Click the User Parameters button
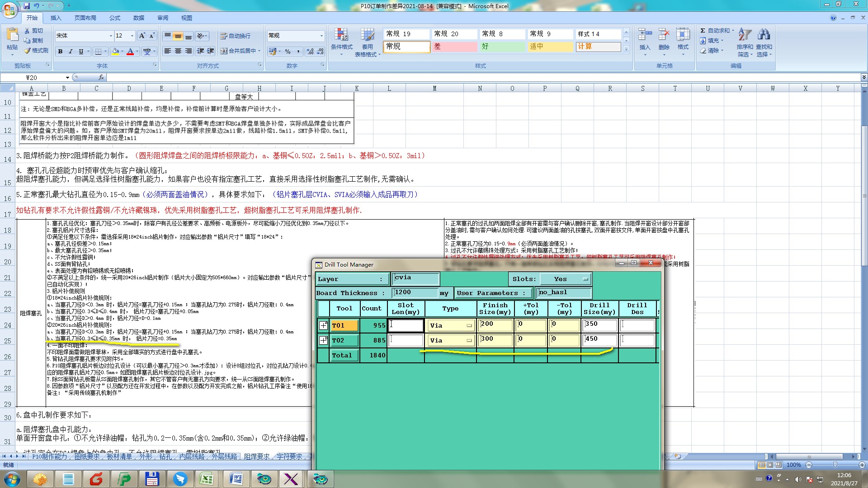The image size is (868, 488). pos(493,293)
